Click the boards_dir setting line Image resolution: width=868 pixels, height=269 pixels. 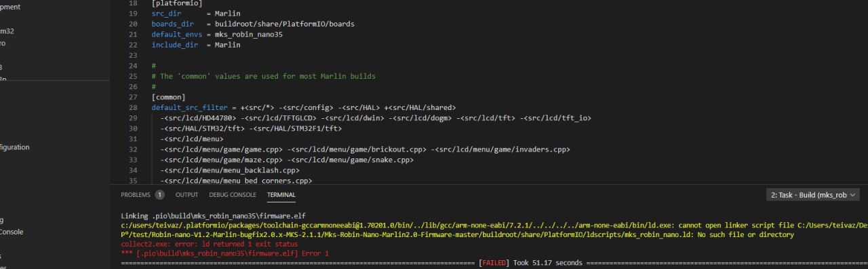(253, 24)
